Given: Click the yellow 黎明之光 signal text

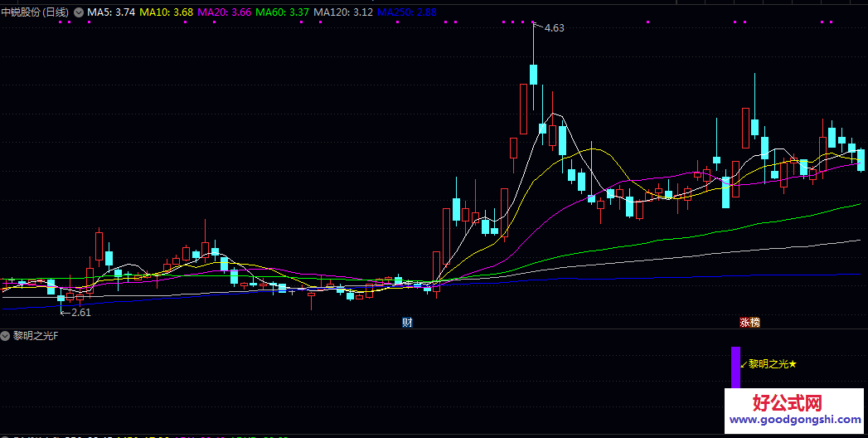Looking at the screenshot, I should (x=767, y=364).
